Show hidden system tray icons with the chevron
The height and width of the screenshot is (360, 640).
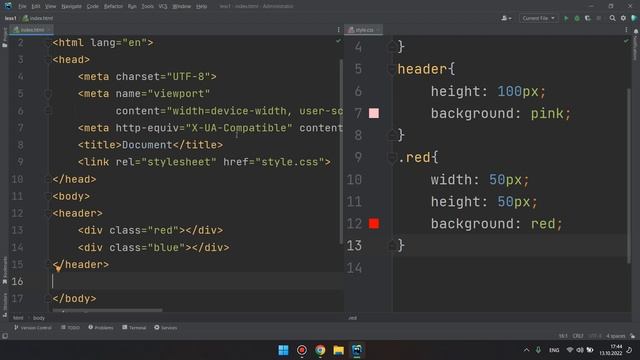(x=526, y=350)
